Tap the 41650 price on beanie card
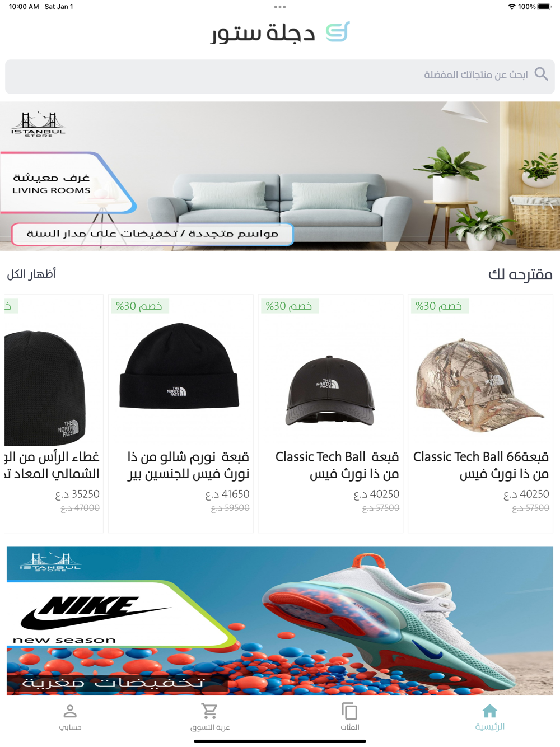 pyautogui.click(x=227, y=494)
